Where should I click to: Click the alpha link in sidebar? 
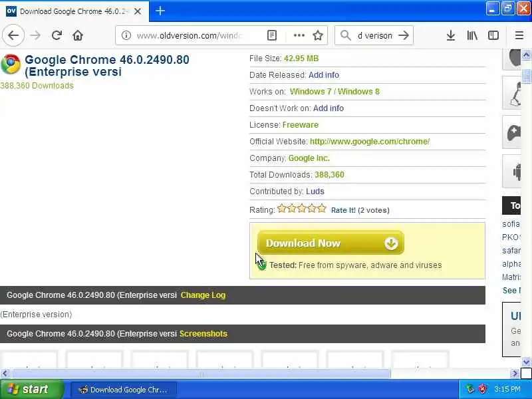click(511, 263)
